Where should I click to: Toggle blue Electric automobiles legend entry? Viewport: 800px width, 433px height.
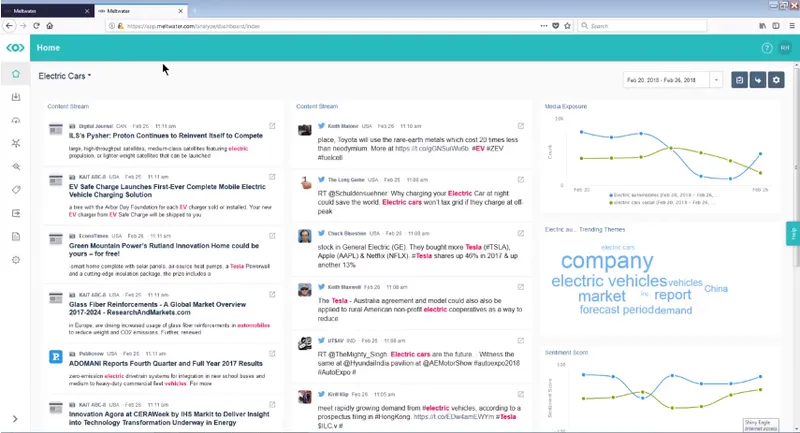[x=663, y=195]
